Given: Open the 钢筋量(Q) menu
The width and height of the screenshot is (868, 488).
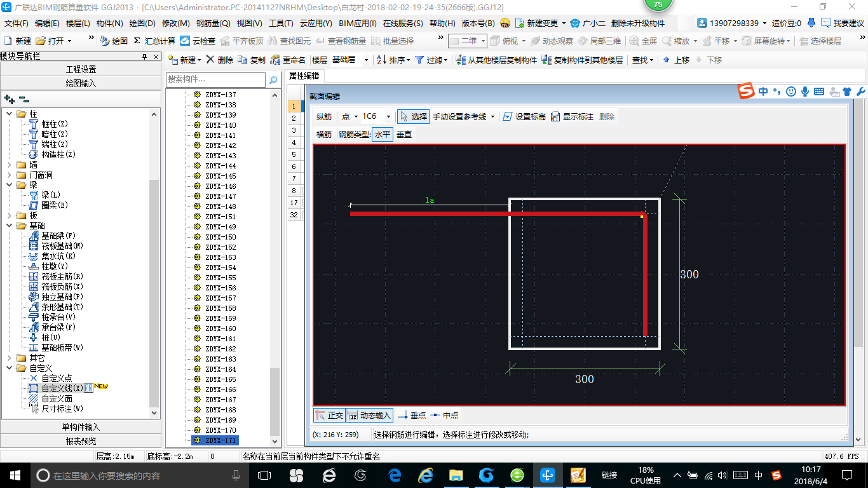Looking at the screenshot, I should 213,23.
